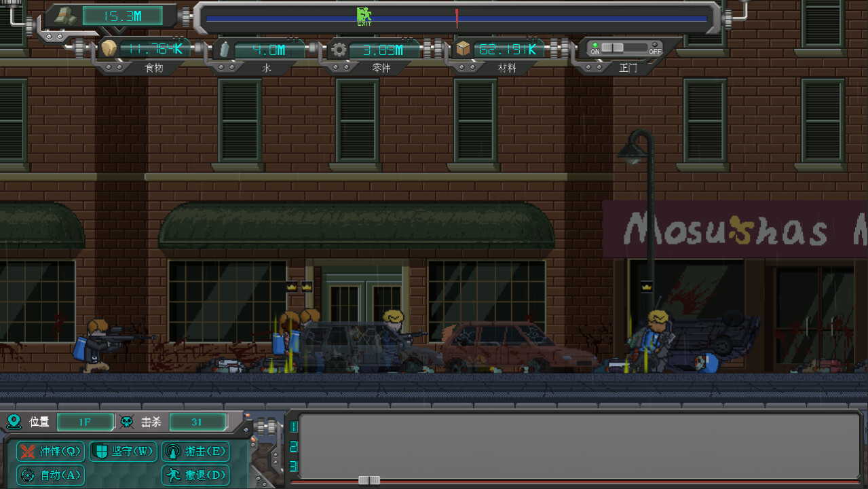Click the 撤退(D) retreat button
This screenshot has height=489, width=868.
pyautogui.click(x=195, y=475)
